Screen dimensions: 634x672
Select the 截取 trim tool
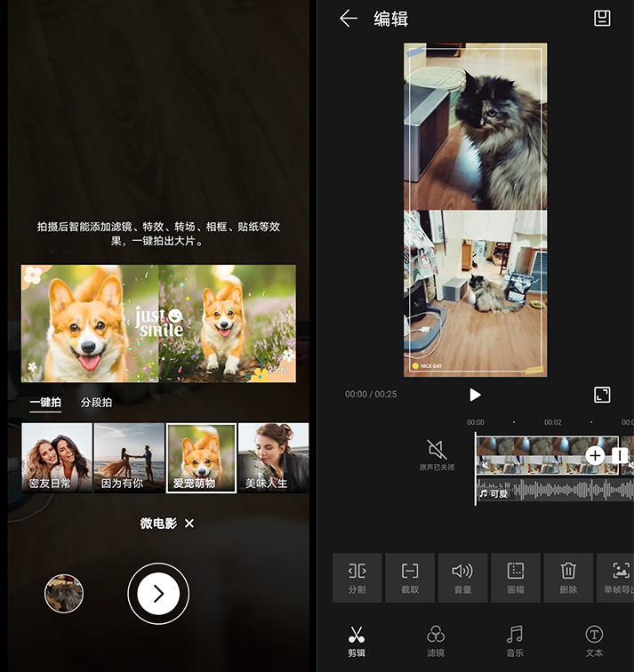pos(410,578)
